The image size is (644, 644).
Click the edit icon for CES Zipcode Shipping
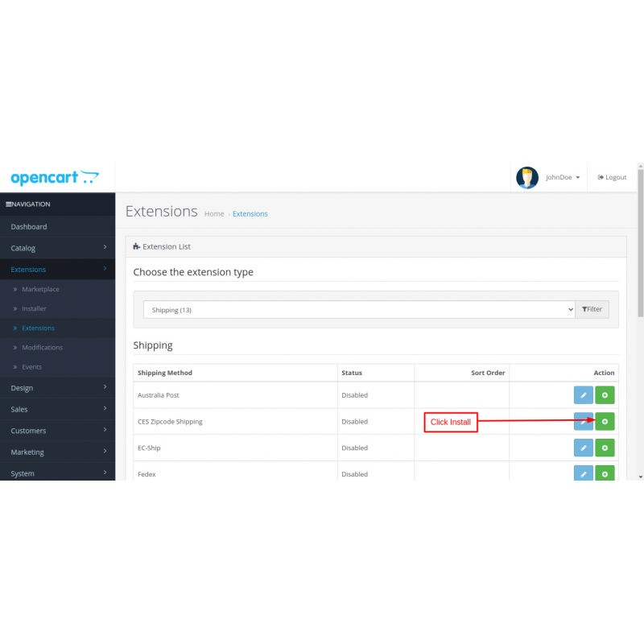click(583, 421)
